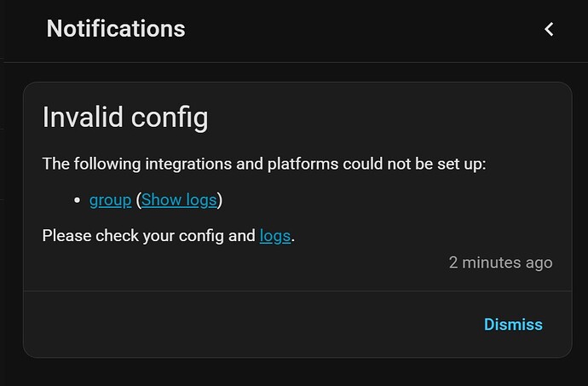Click the blank space right of Invalid config heading

pos(383,118)
